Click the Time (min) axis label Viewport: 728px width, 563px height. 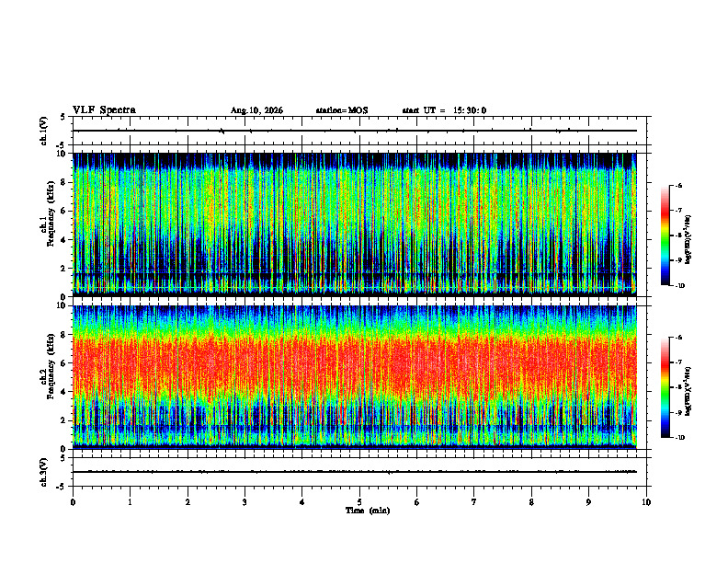click(368, 511)
